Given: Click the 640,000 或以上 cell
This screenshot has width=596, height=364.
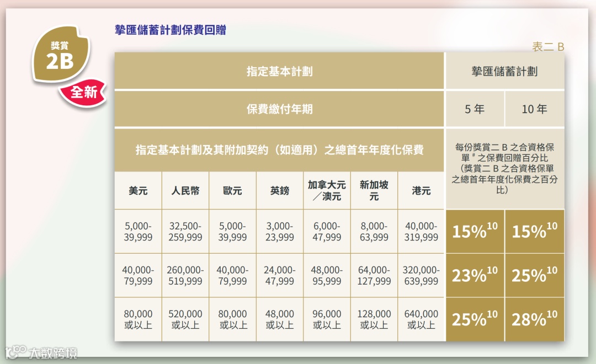Looking at the screenshot, I should click(421, 319).
